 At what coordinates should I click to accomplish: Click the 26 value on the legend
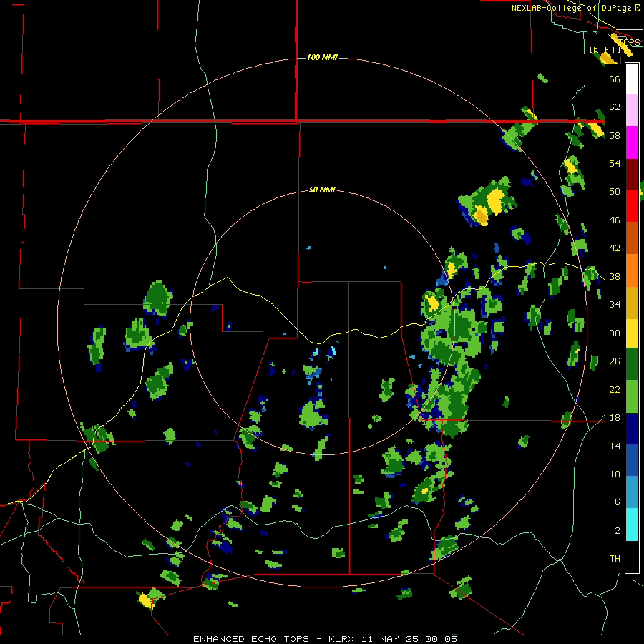pyautogui.click(x=615, y=361)
